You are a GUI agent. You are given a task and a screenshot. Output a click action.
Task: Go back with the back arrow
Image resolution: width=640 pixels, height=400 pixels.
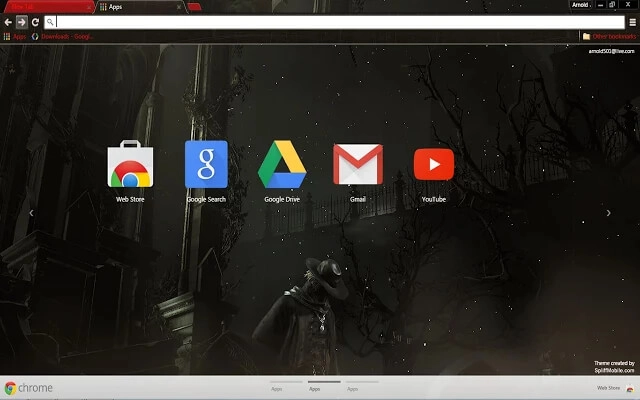click(8, 22)
